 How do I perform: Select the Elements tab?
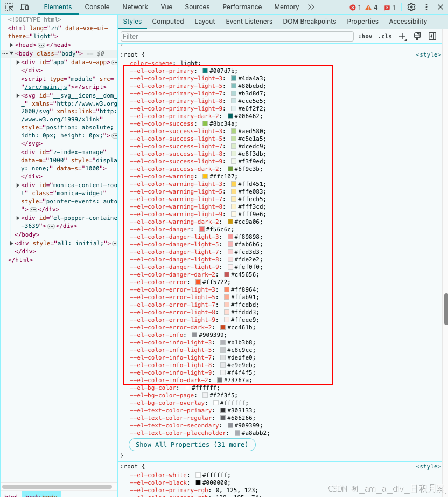coord(58,7)
